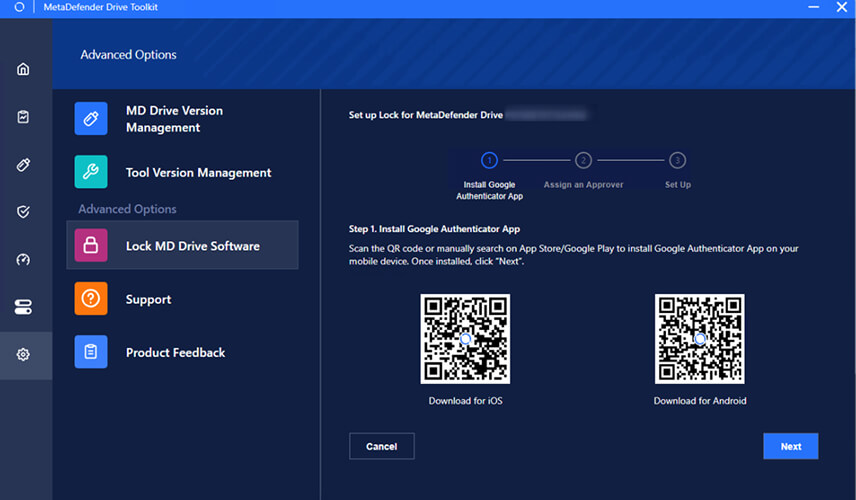Click the Install Google Authenticator App step label

489,191
